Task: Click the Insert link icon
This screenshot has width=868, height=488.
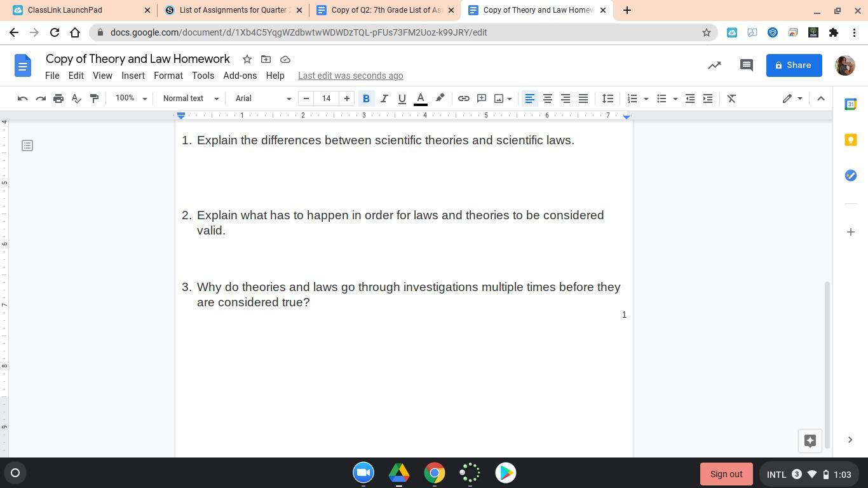Action: click(x=464, y=98)
